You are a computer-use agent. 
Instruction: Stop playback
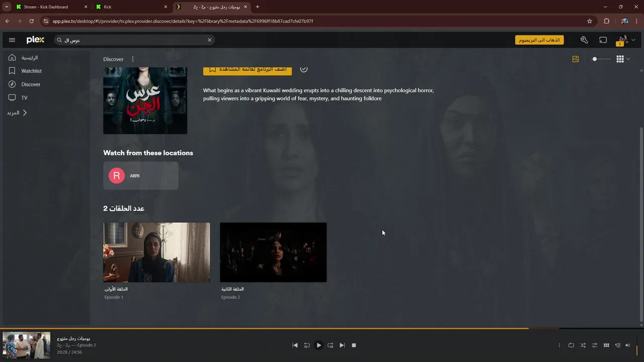click(x=354, y=345)
